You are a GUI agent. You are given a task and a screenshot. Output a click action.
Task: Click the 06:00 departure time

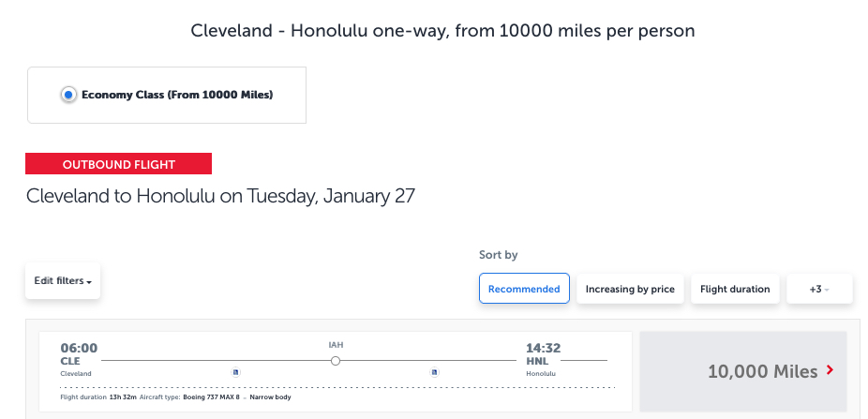point(79,348)
